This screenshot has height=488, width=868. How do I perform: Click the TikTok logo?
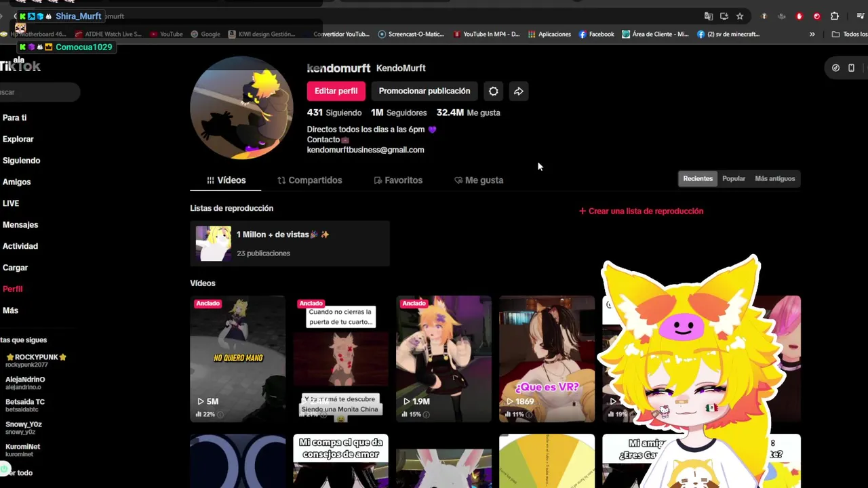coord(20,66)
